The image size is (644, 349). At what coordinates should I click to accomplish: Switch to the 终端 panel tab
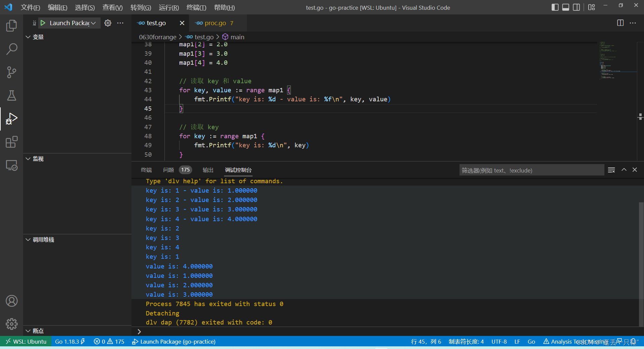146,170
